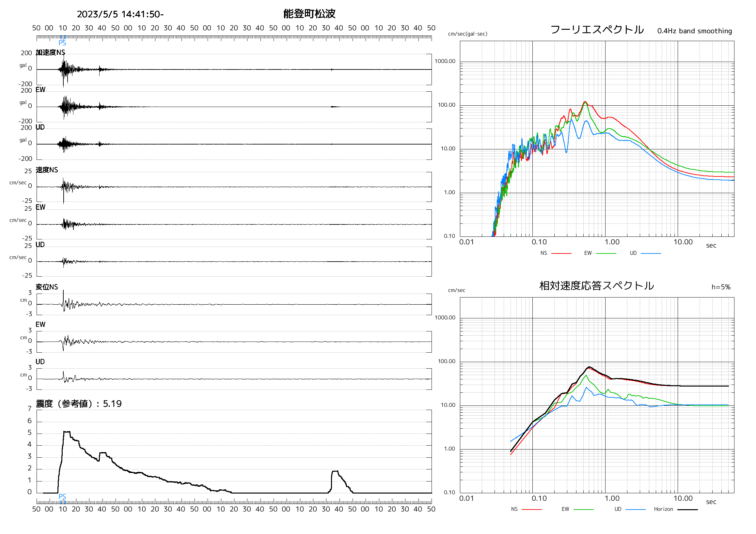The image size is (756, 534).
Task: Click the second intensity bump near the 1.9 level
Action: (x=335, y=471)
